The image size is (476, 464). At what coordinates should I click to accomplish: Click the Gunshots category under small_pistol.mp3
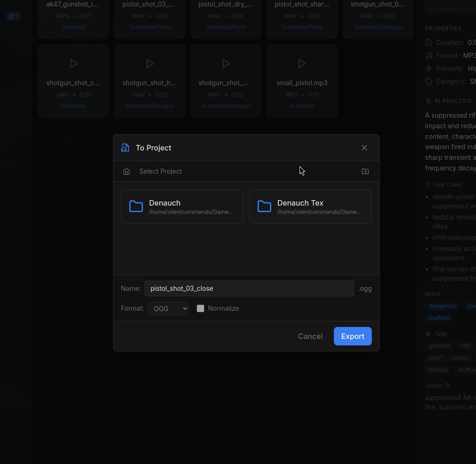pos(302,106)
